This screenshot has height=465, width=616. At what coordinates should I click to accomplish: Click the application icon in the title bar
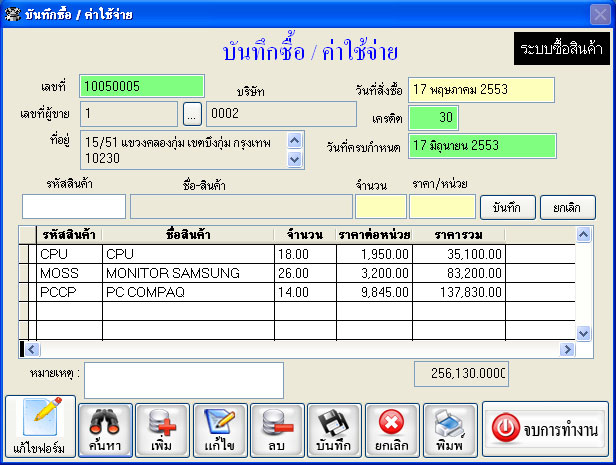click(x=12, y=14)
